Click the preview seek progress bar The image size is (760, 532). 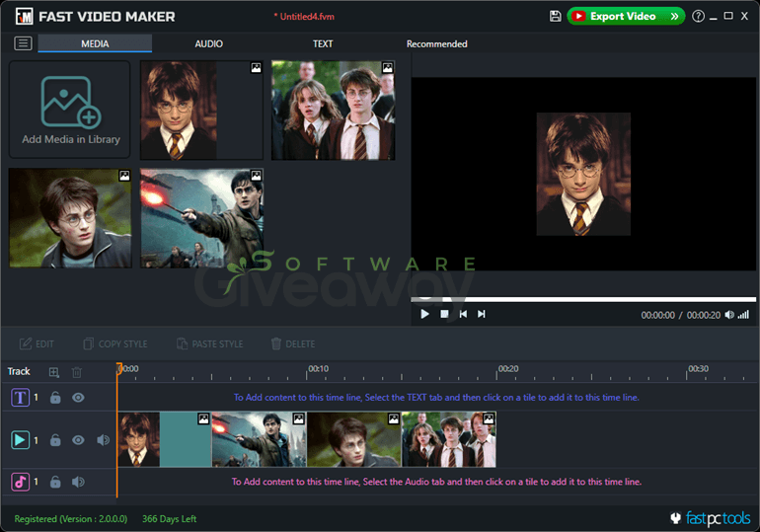click(583, 299)
